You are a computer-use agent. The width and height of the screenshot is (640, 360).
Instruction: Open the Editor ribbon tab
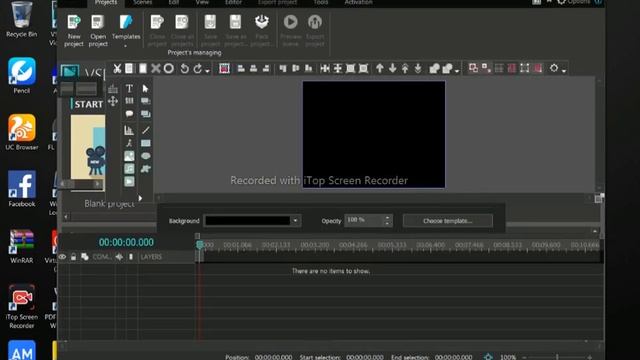click(233, 2)
